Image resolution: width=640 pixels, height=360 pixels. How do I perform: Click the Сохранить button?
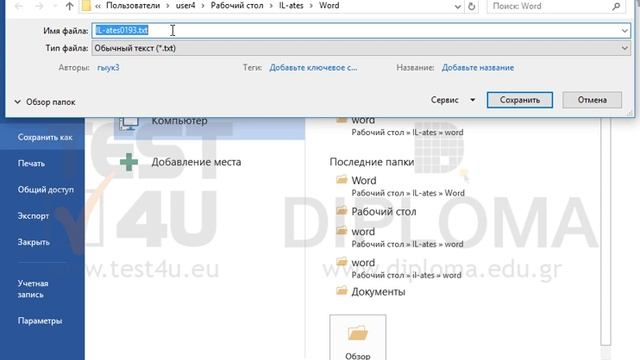pyautogui.click(x=520, y=100)
